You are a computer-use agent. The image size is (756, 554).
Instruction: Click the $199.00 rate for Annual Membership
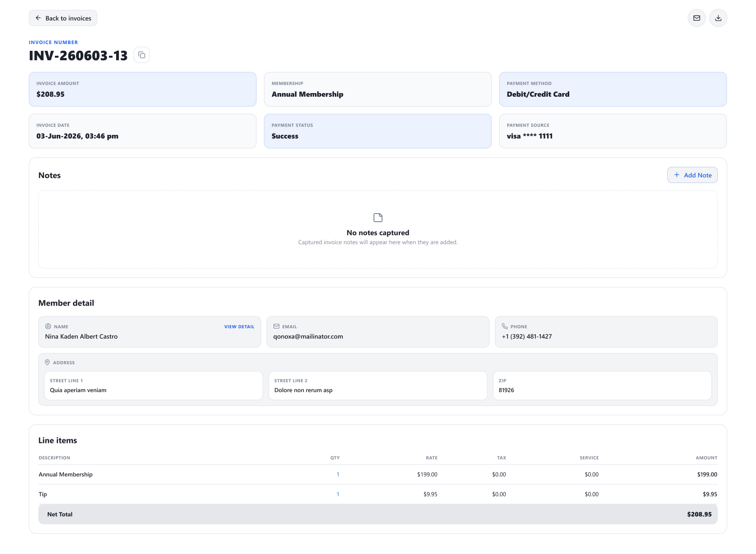[427, 474]
